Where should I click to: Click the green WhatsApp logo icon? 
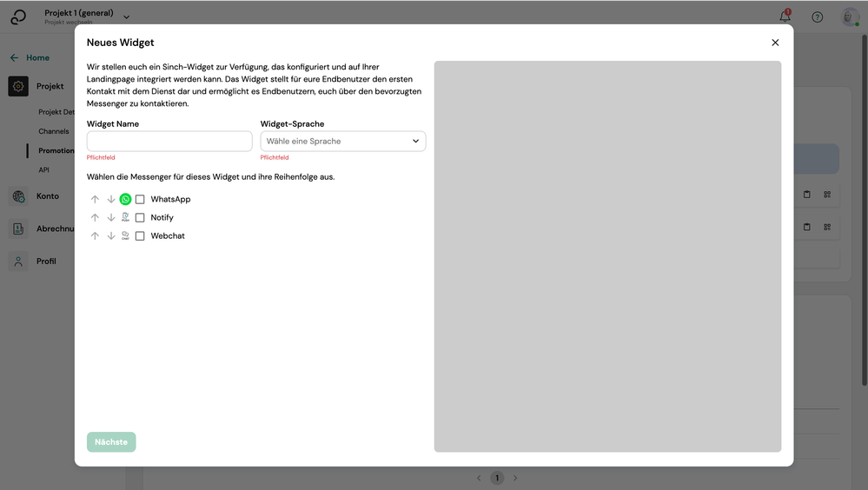pos(125,199)
